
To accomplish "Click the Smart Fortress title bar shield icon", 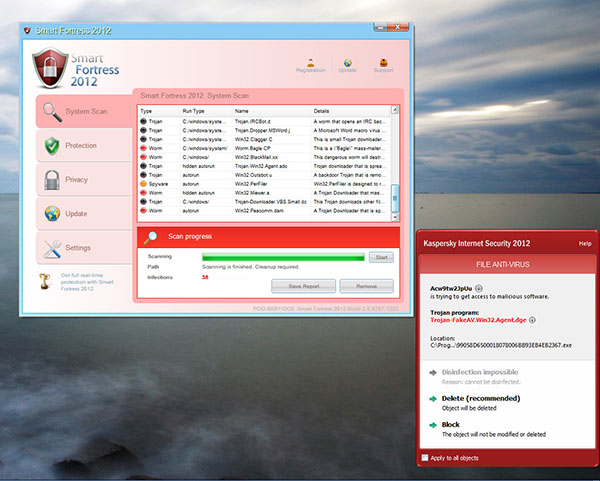I will [x=27, y=31].
